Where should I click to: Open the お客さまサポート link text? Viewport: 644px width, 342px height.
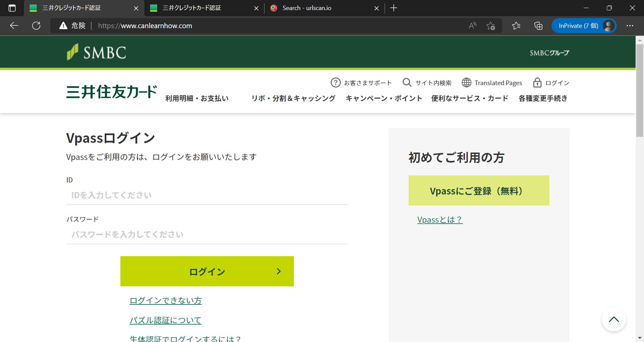(368, 83)
